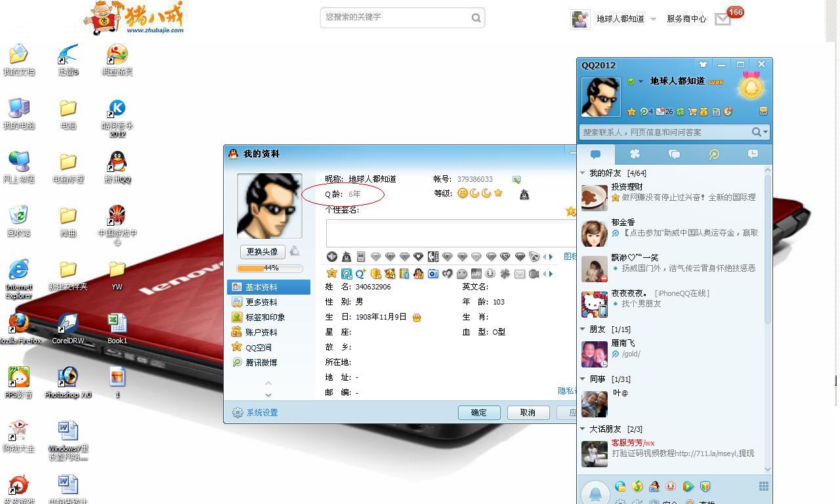Open the application manager grid icon

point(763,486)
